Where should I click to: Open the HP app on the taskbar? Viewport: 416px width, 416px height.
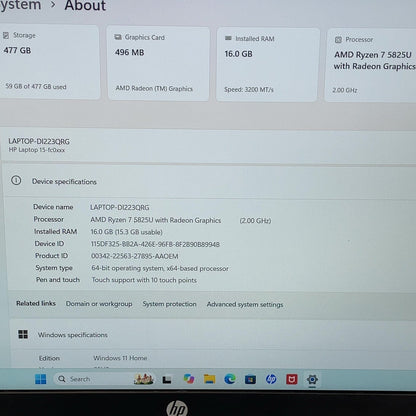271,379
